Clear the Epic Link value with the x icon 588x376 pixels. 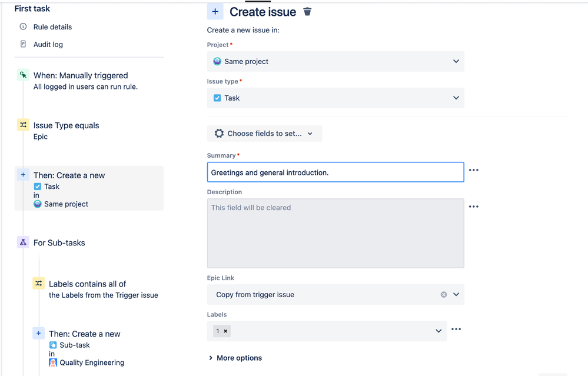[444, 295]
